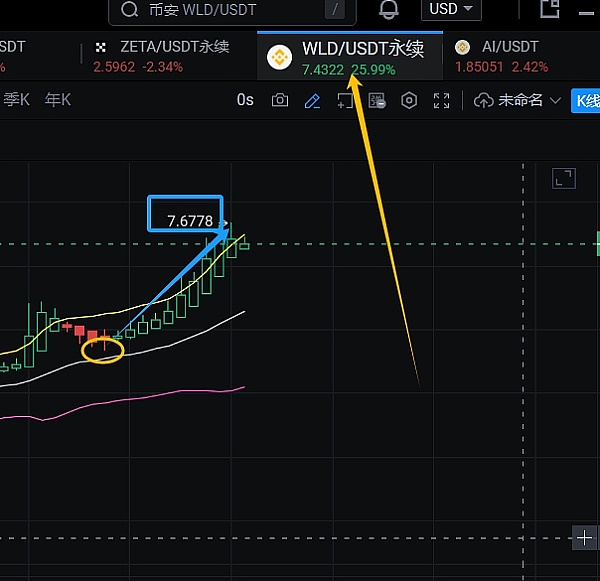600x581 pixels.
Task: Click the K线 button
Action: click(x=585, y=100)
